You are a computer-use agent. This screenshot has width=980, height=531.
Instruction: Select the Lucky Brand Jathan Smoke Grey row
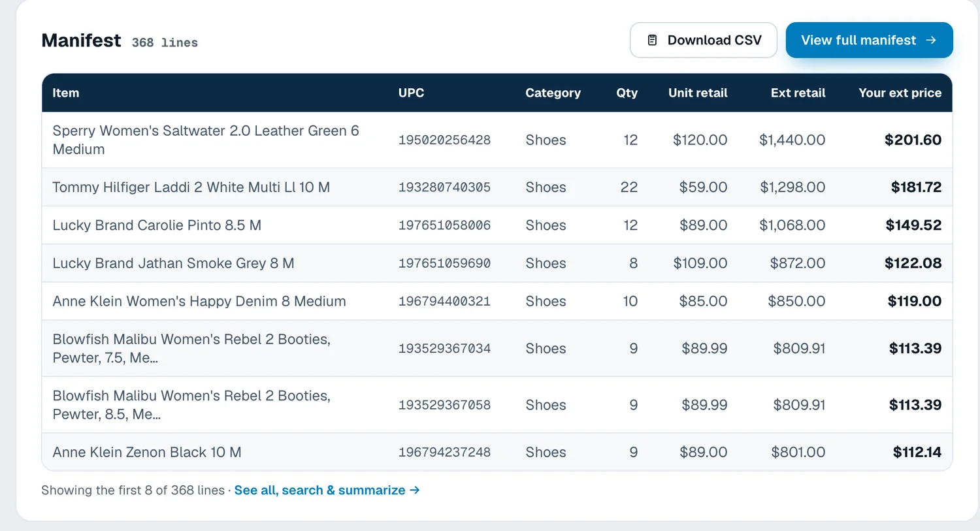(497, 263)
